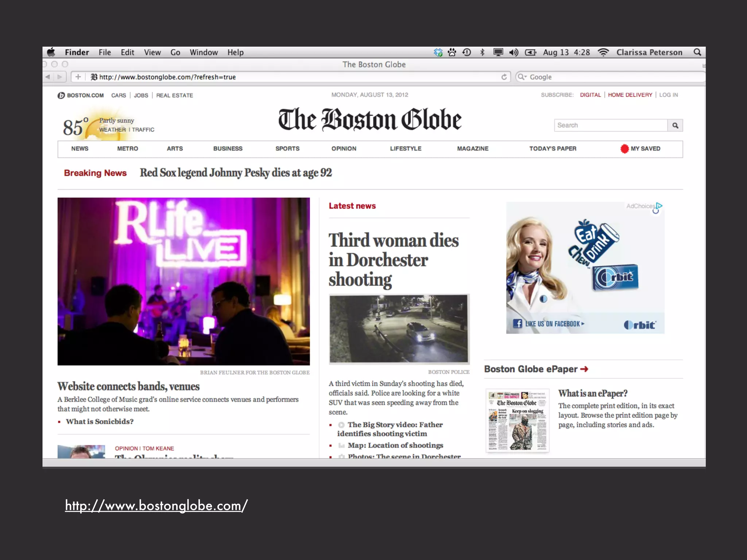Click the add bookmark plus button
Viewport: 747px width, 560px height.
coord(78,77)
